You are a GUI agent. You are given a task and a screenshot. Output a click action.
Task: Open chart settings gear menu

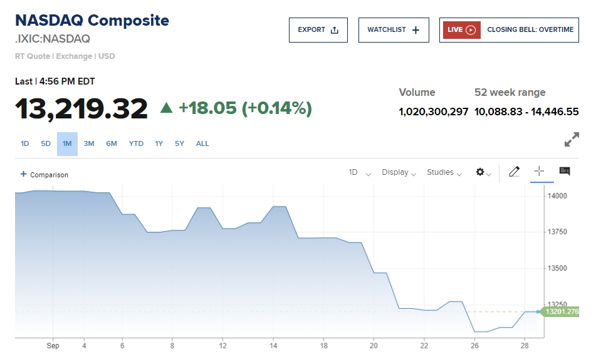483,172
